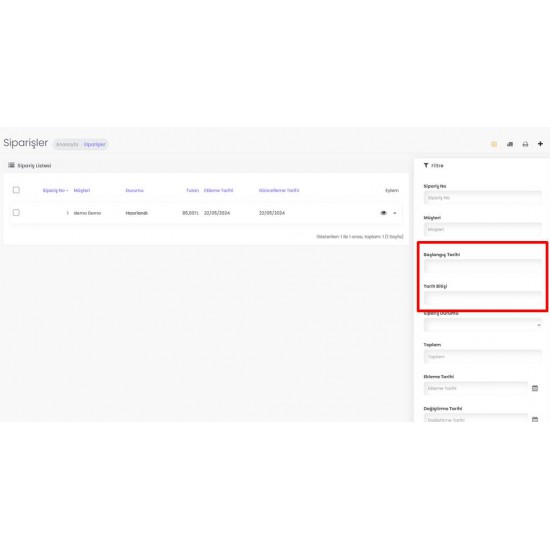Click the 'demo Demo' customer cell

pyautogui.click(x=87, y=213)
